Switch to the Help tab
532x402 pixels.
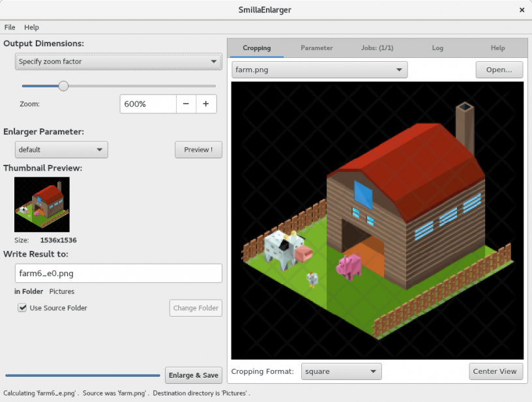tap(497, 48)
